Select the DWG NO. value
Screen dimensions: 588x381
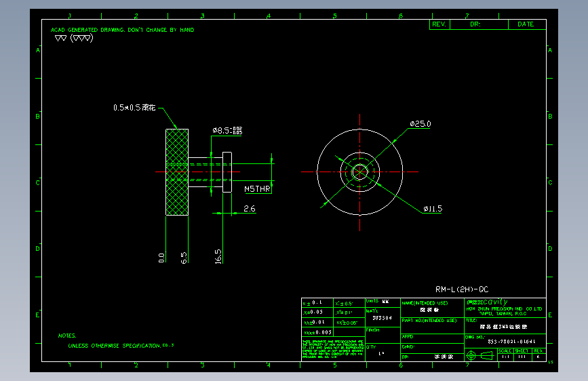pos(511,342)
